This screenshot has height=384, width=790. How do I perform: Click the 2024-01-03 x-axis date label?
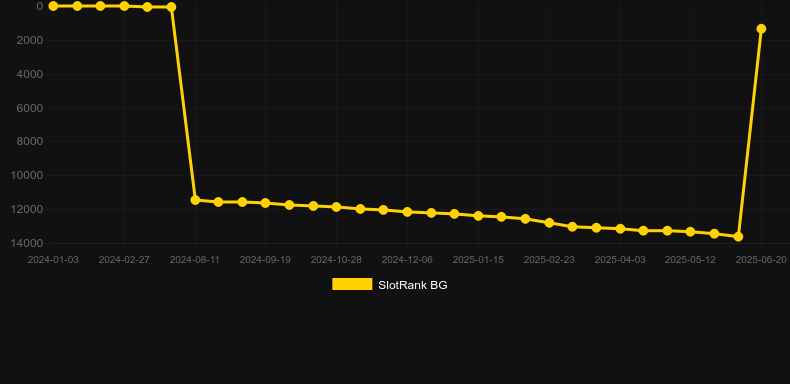pos(53,260)
